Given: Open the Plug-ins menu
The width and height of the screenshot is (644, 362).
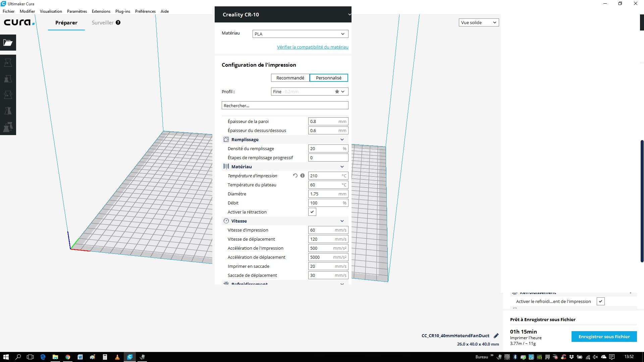Looking at the screenshot, I should [x=122, y=11].
